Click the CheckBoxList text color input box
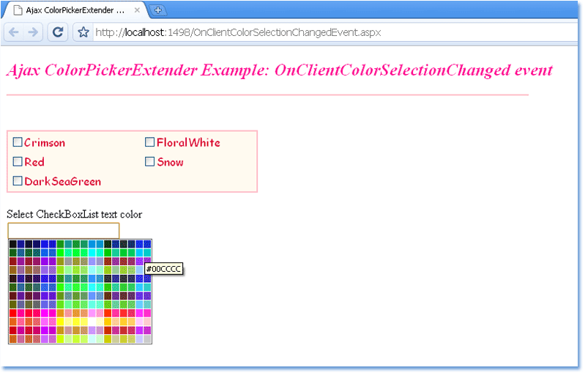588x373 pixels. click(64, 230)
